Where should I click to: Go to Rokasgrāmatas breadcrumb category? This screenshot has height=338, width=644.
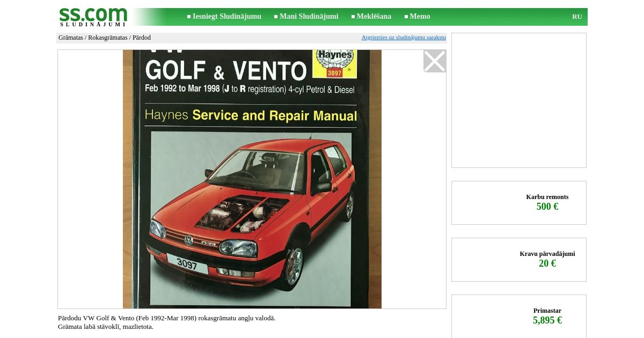[108, 38]
